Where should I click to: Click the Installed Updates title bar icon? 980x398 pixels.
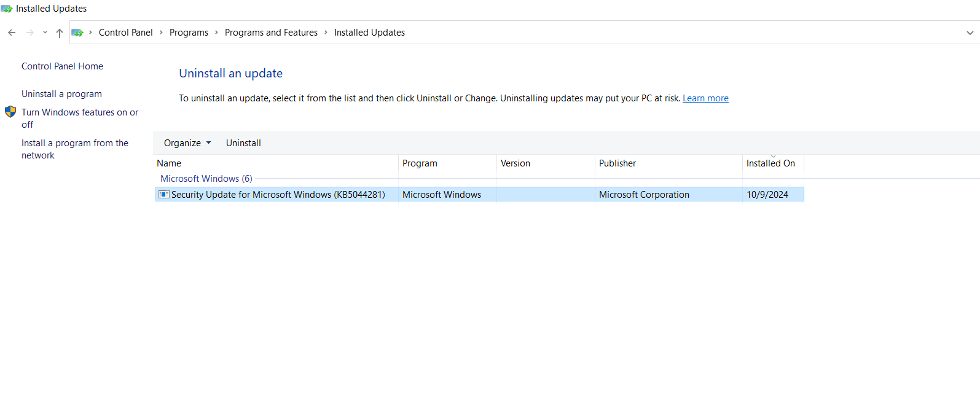point(7,9)
